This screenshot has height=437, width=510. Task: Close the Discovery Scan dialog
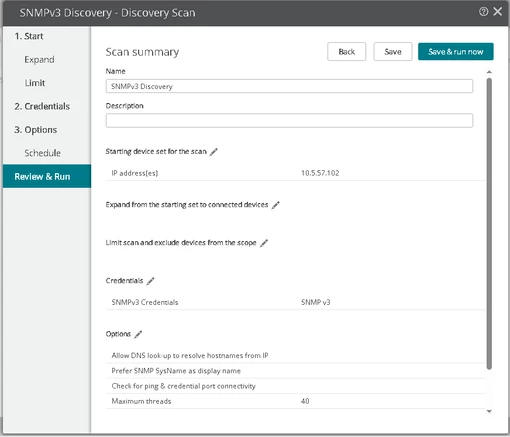coord(498,12)
